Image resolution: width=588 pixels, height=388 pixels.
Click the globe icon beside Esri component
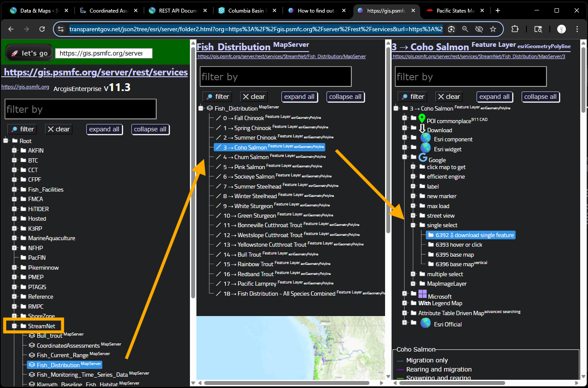tap(425, 138)
